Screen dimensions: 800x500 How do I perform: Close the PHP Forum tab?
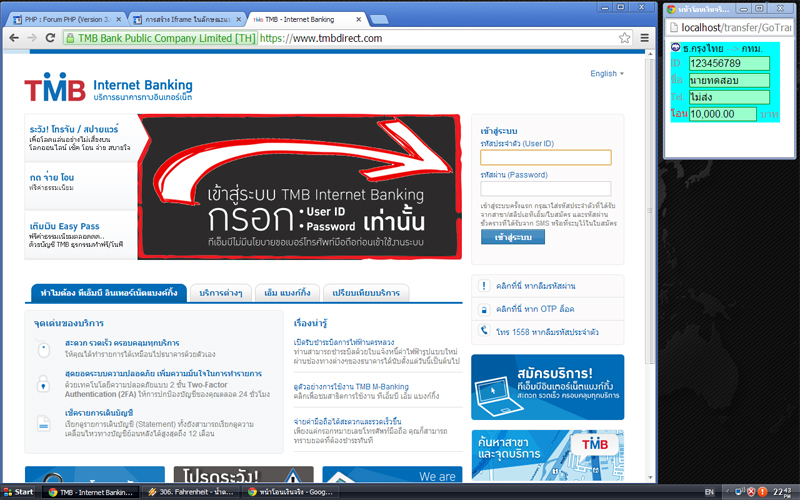(119, 19)
